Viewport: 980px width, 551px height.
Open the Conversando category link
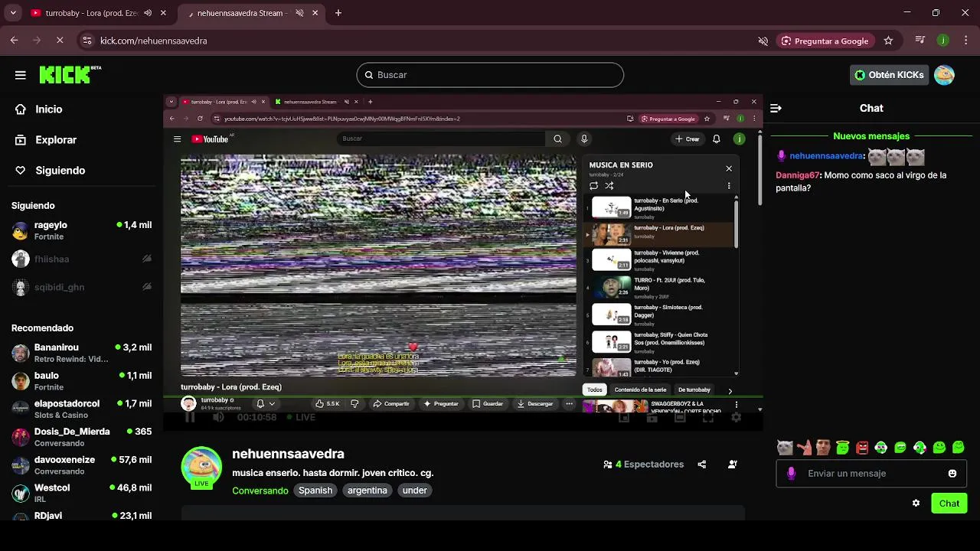click(x=260, y=491)
